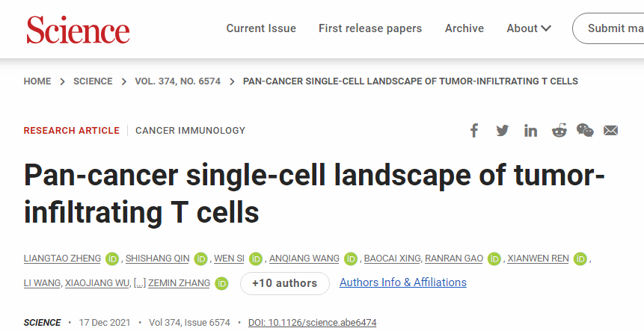Image resolution: width=644 pixels, height=331 pixels.
Task: Follow the DOI 10.1126/science.abe6474 link
Action: tap(313, 323)
